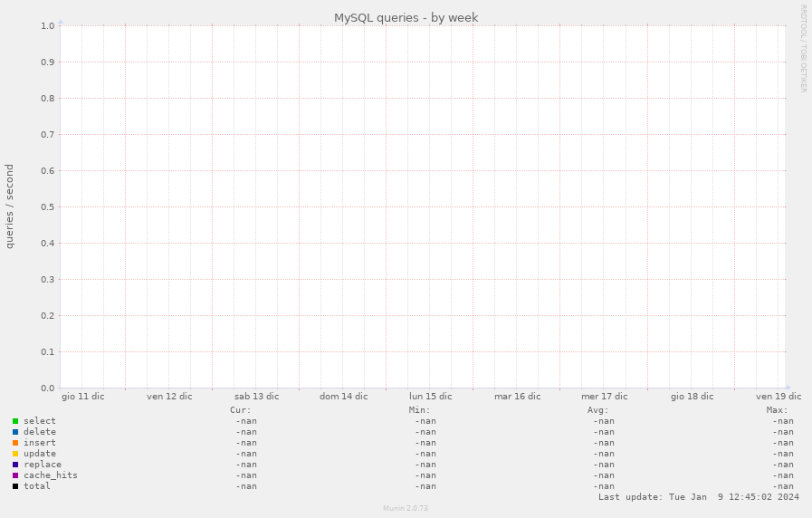Click the graph title 'MySQL queries - by week'
Viewport: 812px width, 518px height.
406,17
